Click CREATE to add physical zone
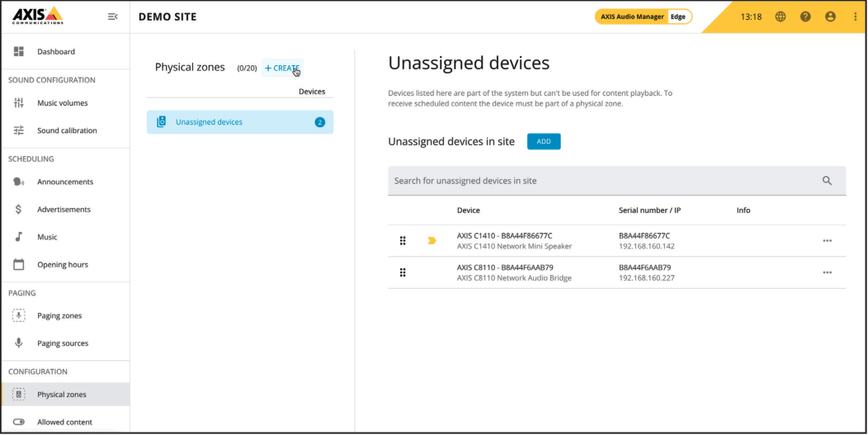Screen dimensions: 868x435 click(282, 68)
